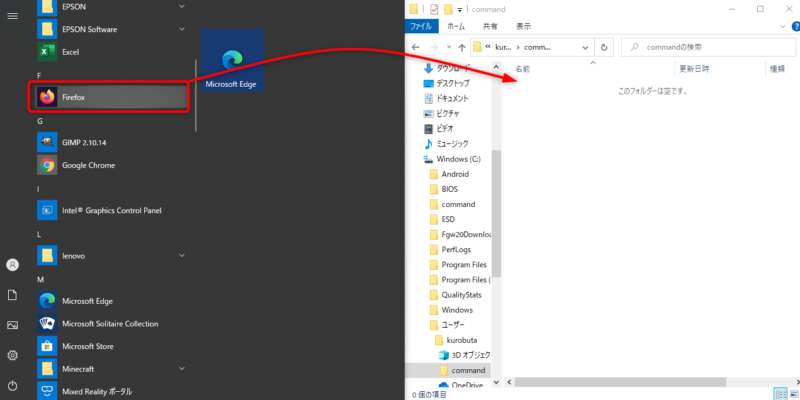Switch to details view in Explorer
The image size is (800, 400).
(x=780, y=394)
